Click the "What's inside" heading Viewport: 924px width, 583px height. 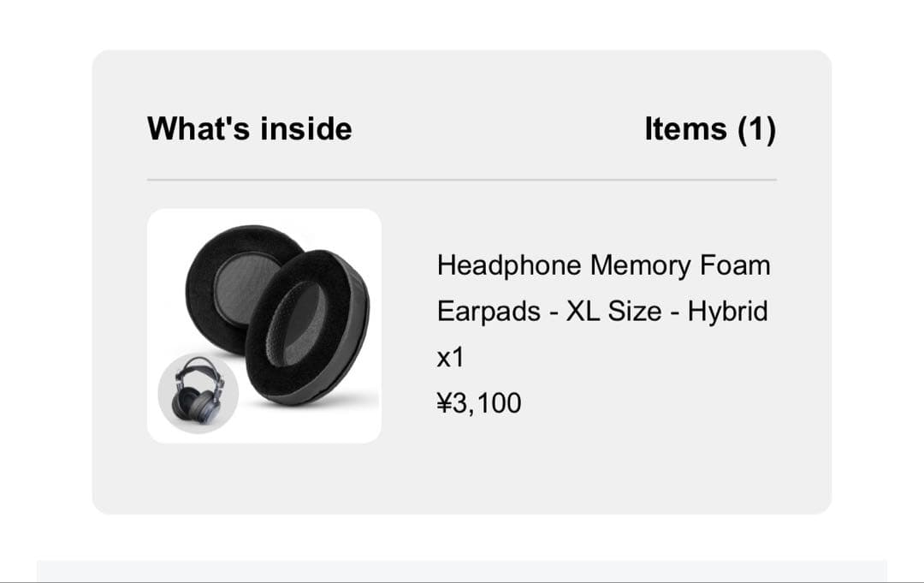pos(249,128)
